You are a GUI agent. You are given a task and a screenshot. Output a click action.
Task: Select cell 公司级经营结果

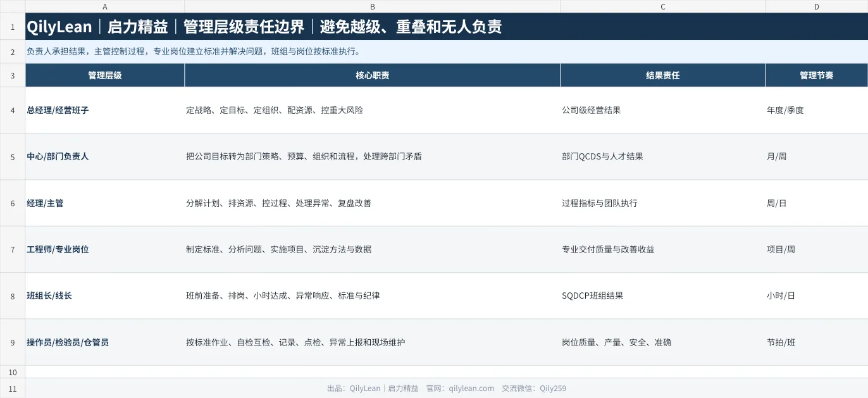pos(663,110)
